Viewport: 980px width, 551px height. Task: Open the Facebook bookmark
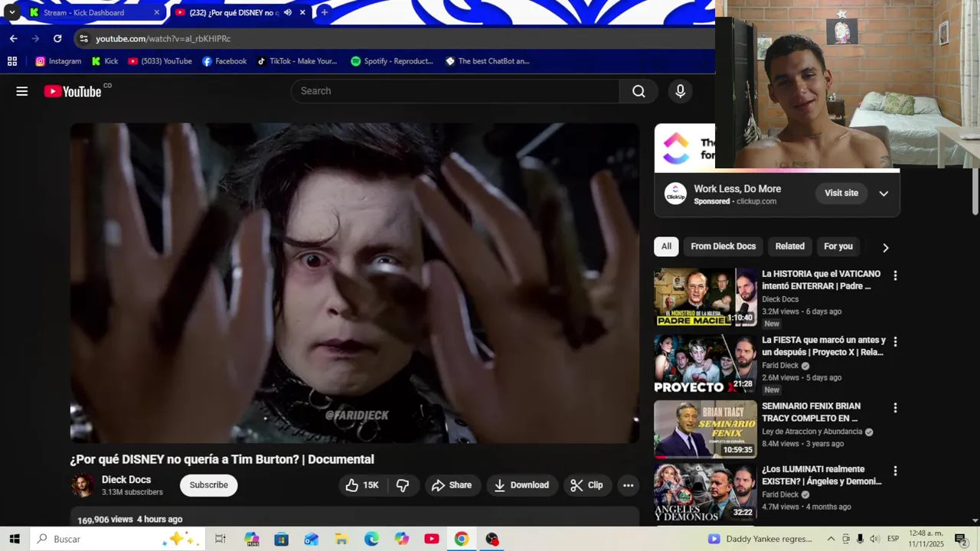pos(224,61)
